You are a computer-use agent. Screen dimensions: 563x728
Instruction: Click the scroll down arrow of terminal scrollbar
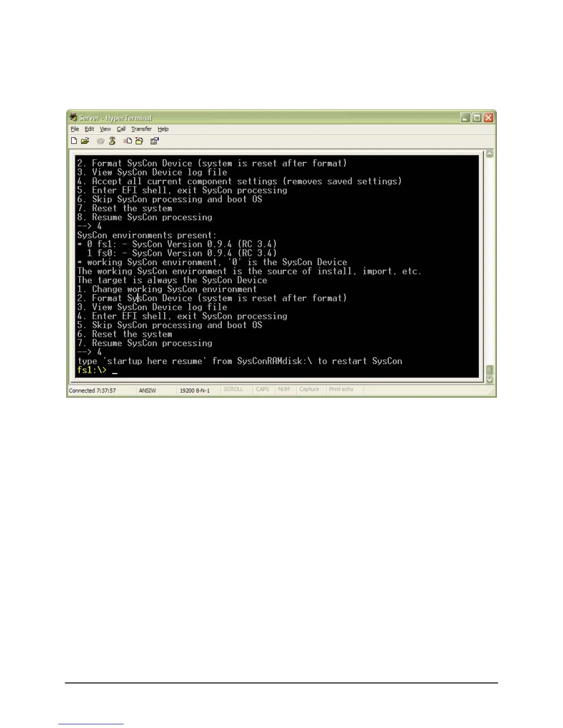click(489, 380)
